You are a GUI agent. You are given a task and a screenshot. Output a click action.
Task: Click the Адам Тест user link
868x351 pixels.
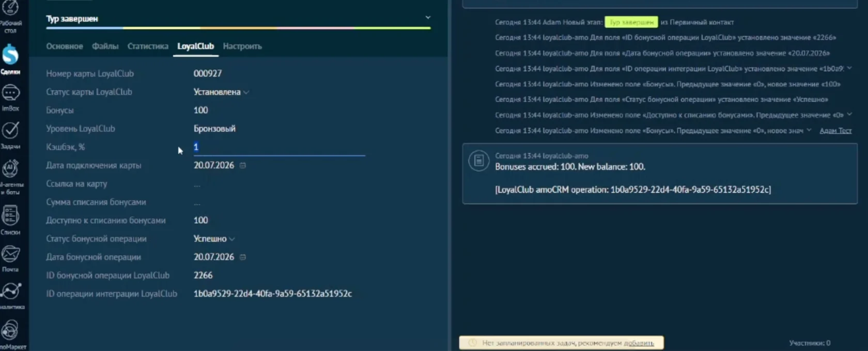point(835,131)
